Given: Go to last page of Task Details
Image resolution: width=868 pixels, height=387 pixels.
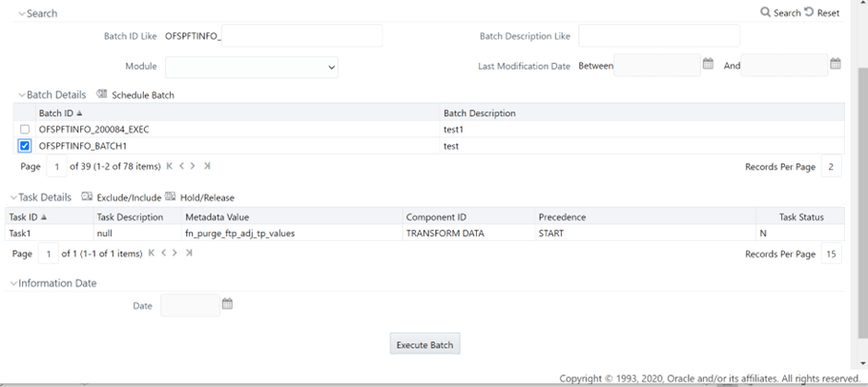Looking at the screenshot, I should coord(189,254).
